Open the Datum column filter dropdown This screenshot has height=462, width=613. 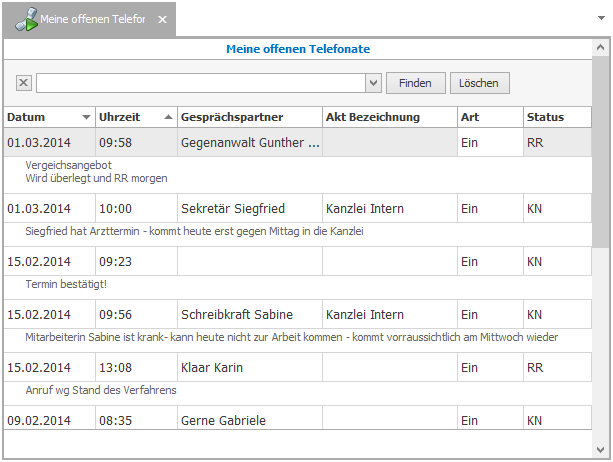click(86, 118)
